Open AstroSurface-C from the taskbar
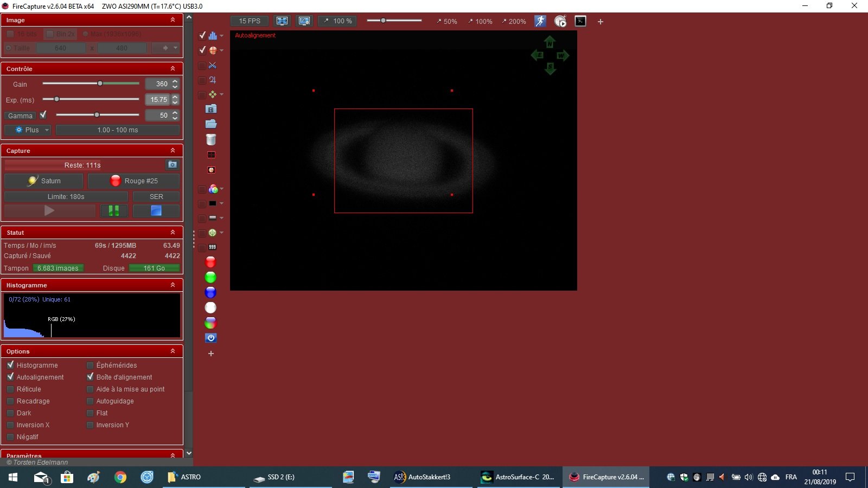The height and width of the screenshot is (488, 868). (x=519, y=477)
